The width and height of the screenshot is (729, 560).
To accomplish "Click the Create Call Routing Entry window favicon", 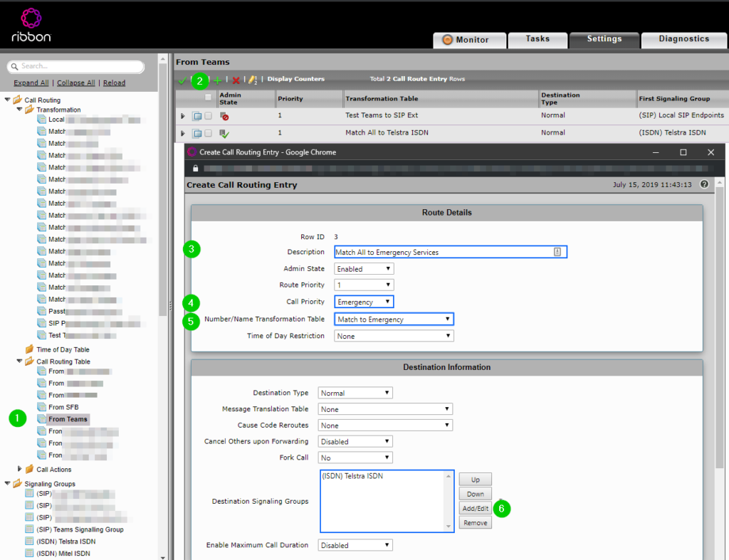I will tap(192, 152).
